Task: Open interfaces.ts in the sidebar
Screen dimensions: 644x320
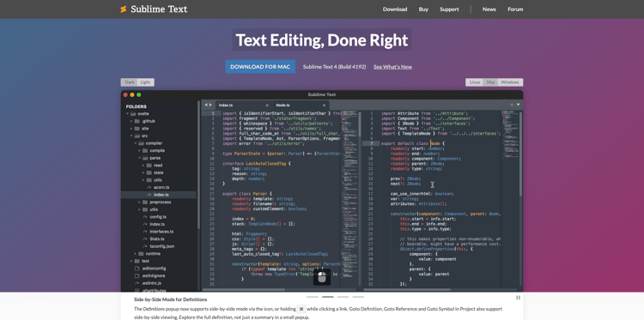Action: 161,232
